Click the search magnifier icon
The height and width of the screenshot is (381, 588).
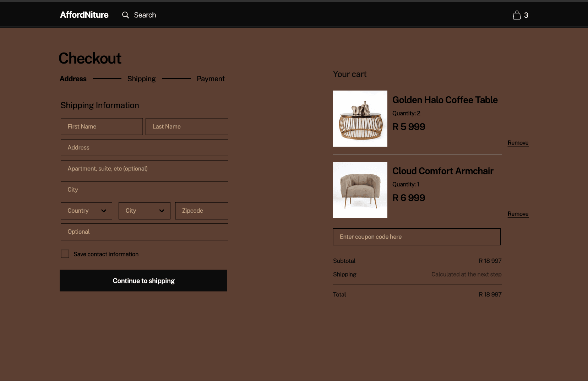click(125, 15)
